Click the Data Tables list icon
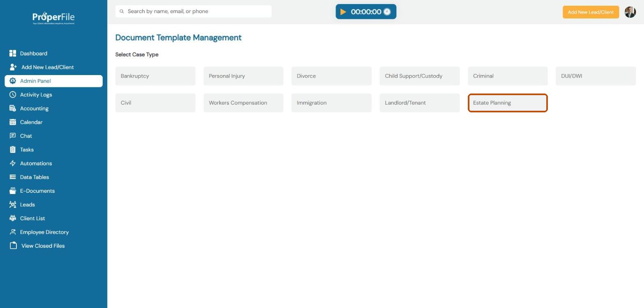644x308 pixels. point(13,177)
